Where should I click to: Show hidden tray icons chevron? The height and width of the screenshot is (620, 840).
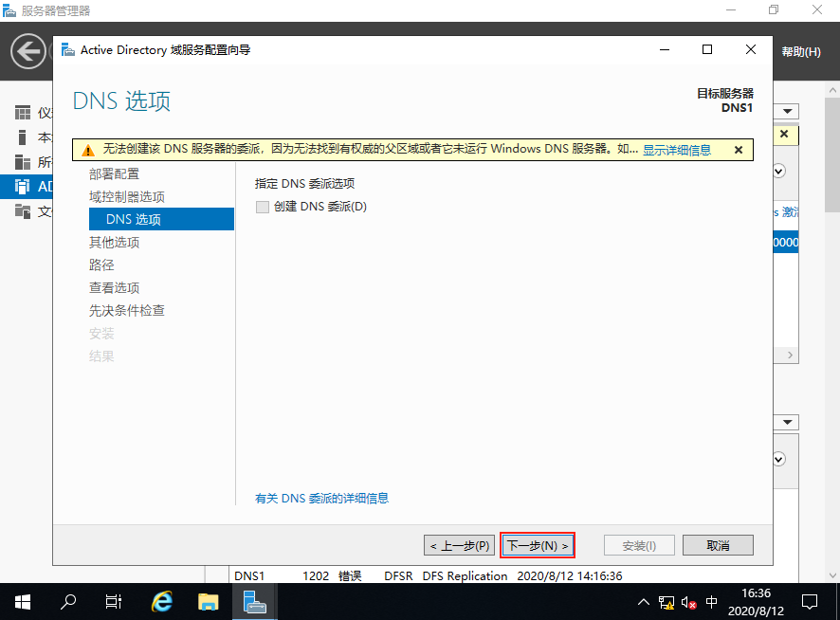644,602
